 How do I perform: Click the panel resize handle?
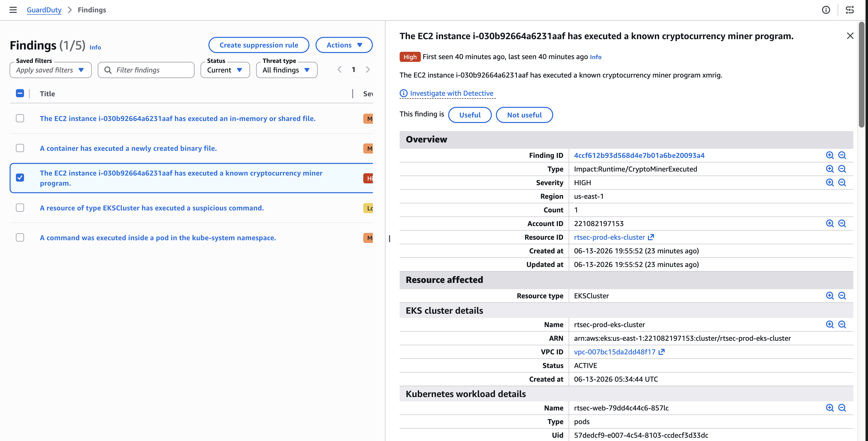pyautogui.click(x=390, y=238)
